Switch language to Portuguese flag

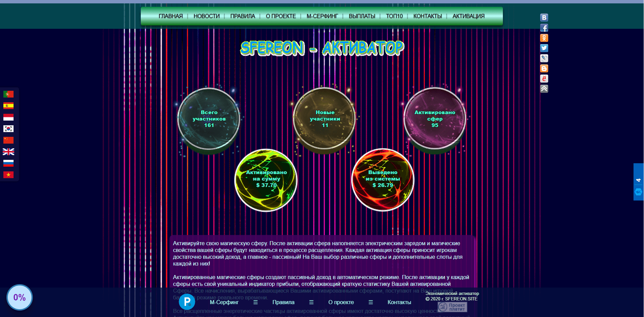click(x=8, y=94)
